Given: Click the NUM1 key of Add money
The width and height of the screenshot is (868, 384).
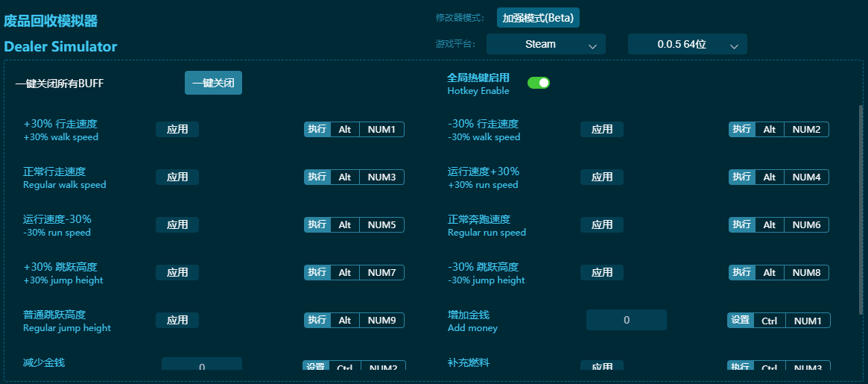Looking at the screenshot, I should coord(808,321).
